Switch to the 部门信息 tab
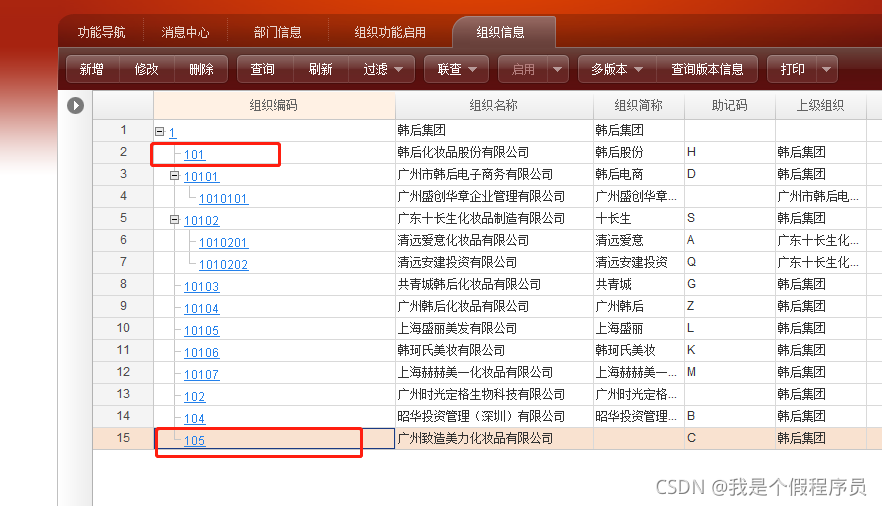882x506 pixels. click(277, 32)
